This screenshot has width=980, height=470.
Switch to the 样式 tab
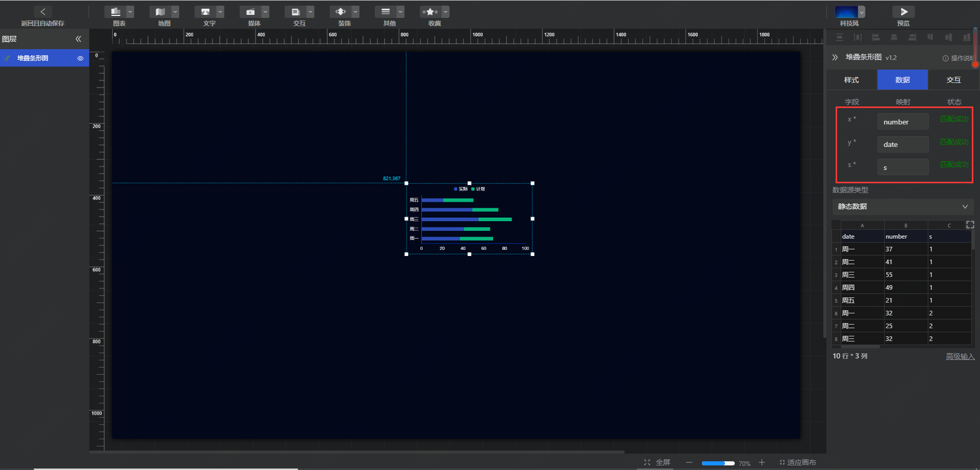(851, 80)
